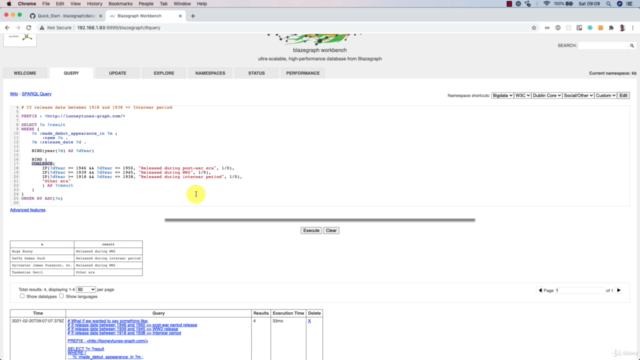Open the Custom namespace dropdown
Screen dimensions: 640x360
coord(605,96)
